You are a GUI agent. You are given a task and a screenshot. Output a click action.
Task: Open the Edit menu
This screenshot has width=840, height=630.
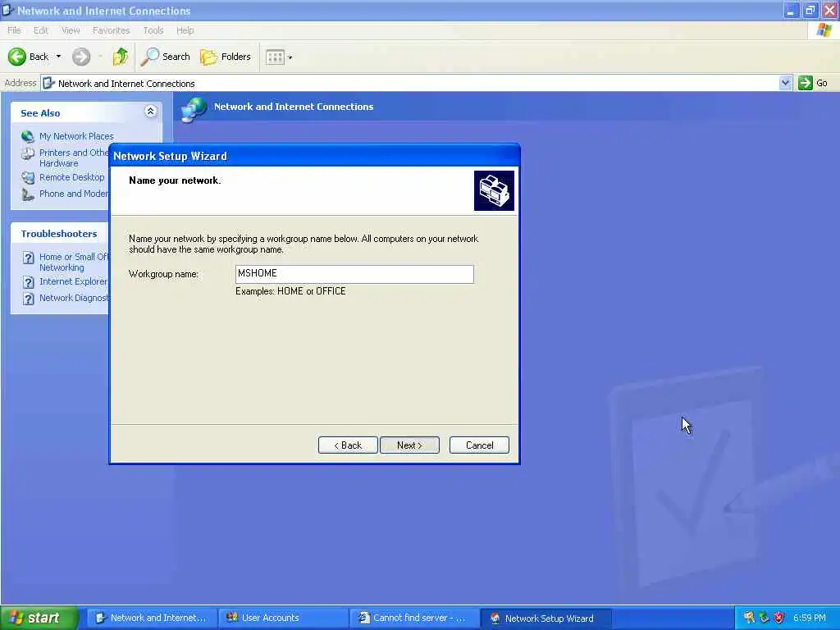41,30
